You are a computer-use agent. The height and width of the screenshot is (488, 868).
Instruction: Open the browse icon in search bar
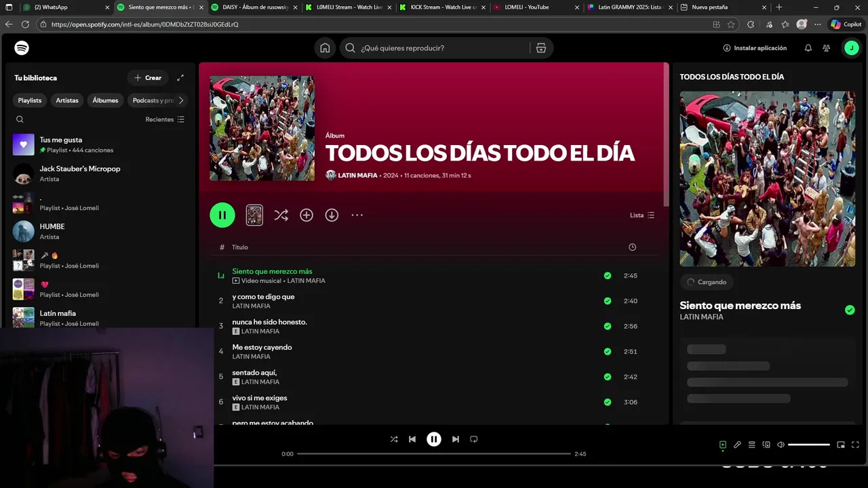pos(540,48)
